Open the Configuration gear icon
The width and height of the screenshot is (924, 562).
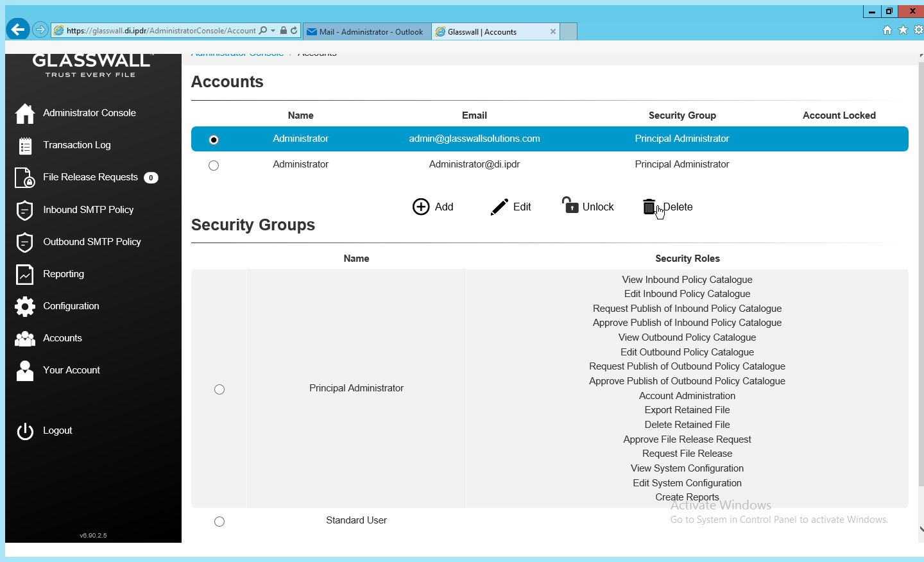click(25, 307)
